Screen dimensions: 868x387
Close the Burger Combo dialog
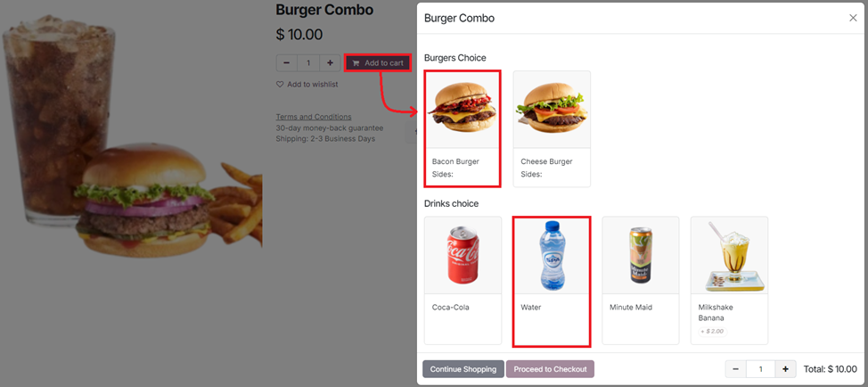(x=853, y=18)
